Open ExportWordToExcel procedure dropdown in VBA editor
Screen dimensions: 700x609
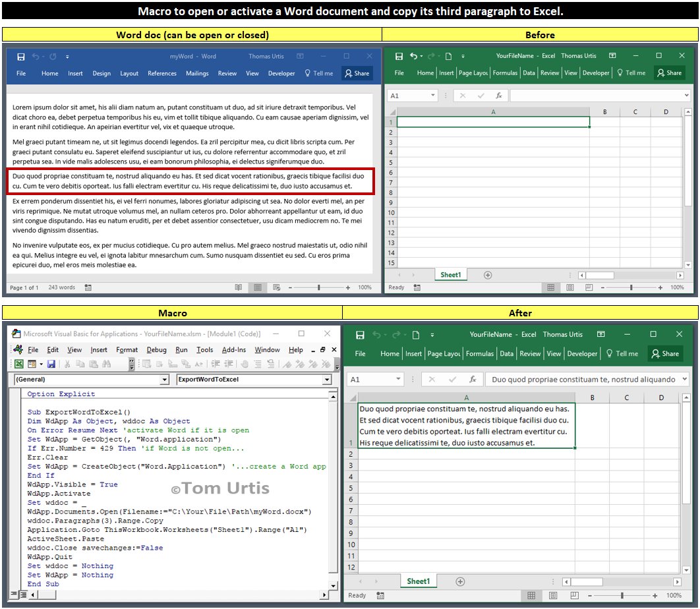pos(327,380)
